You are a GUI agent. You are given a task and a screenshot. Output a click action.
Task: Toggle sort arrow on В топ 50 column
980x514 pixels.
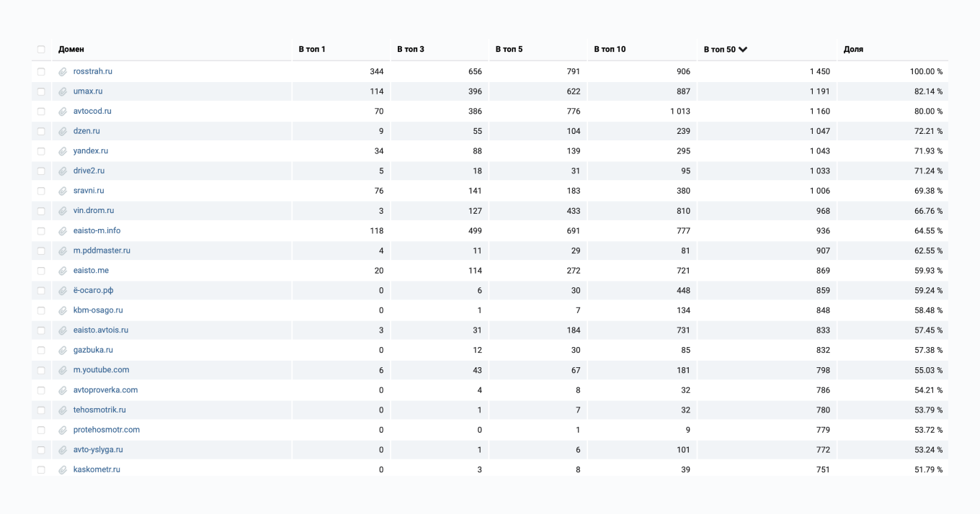point(743,50)
